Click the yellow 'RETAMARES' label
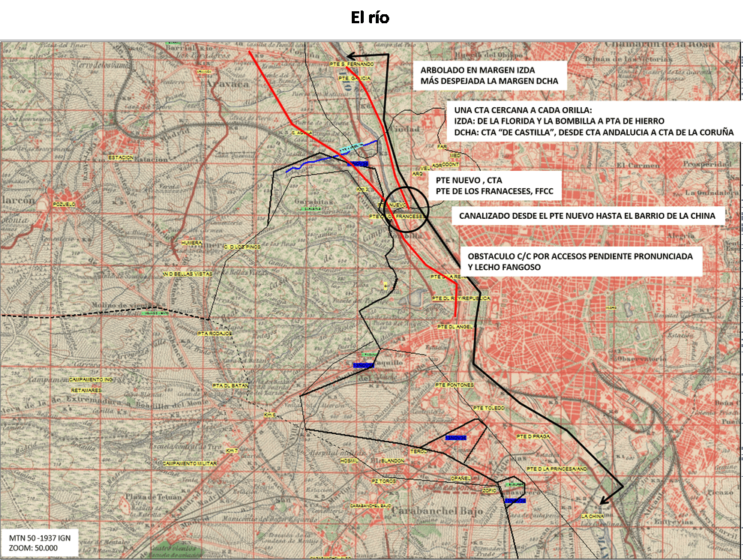 pos(86,391)
